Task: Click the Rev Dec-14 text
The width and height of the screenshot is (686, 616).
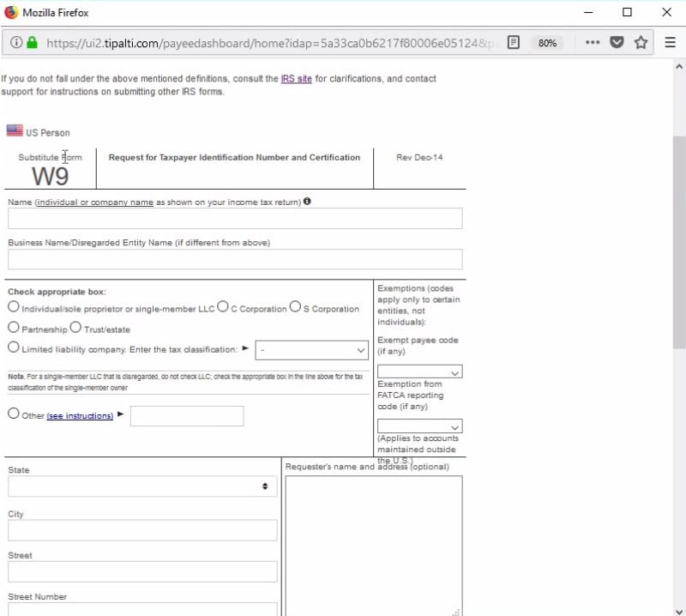Action: click(419, 157)
